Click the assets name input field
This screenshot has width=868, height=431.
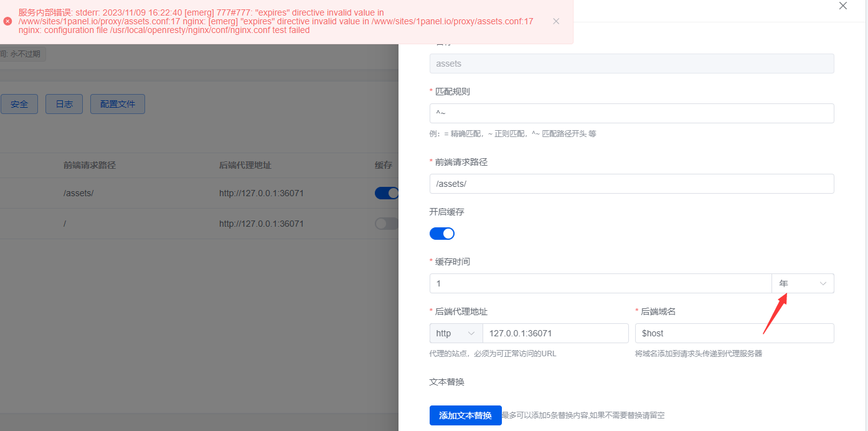point(631,63)
